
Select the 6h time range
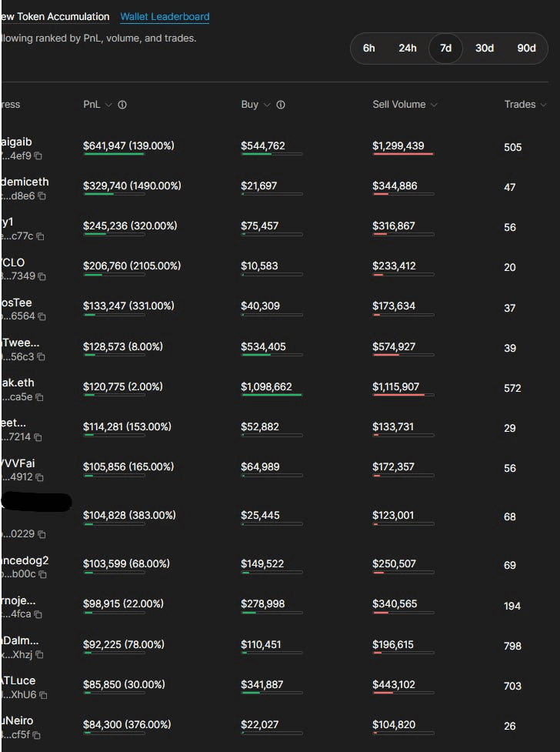pyautogui.click(x=369, y=48)
